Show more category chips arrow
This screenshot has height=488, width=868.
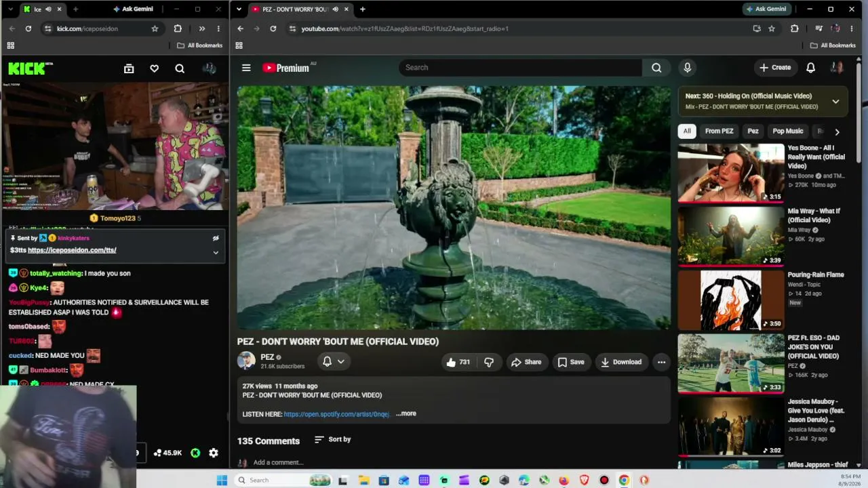(837, 131)
